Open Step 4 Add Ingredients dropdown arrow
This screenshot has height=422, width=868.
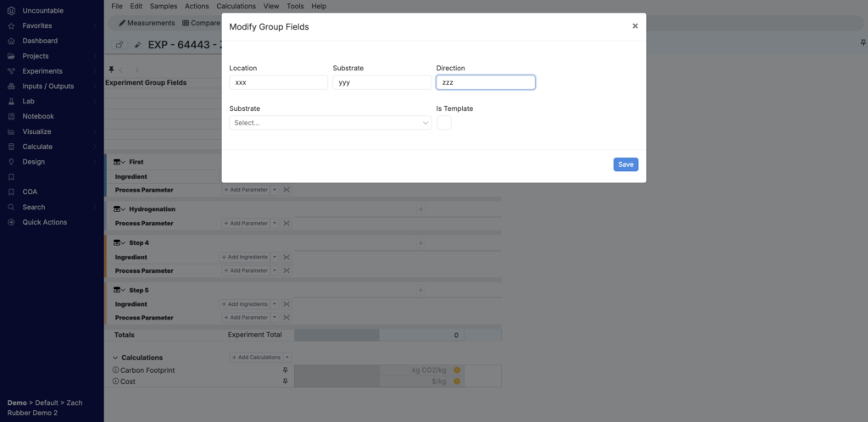point(275,257)
